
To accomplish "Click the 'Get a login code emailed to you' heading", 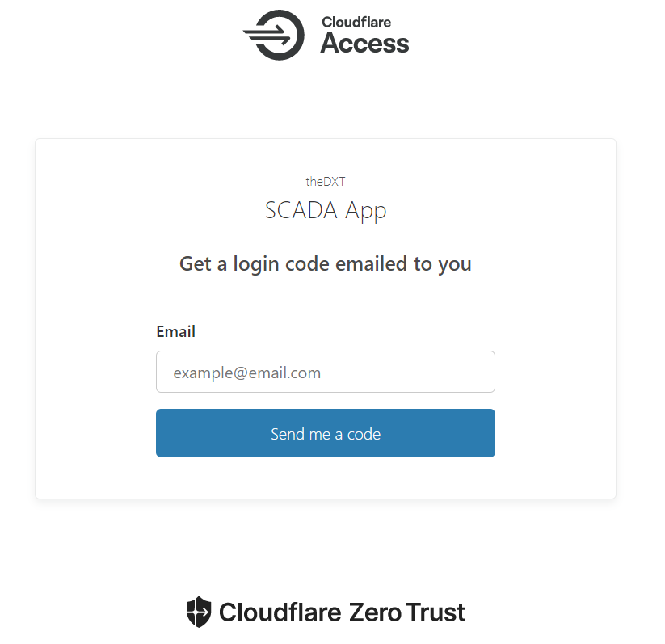I will 326,264.
